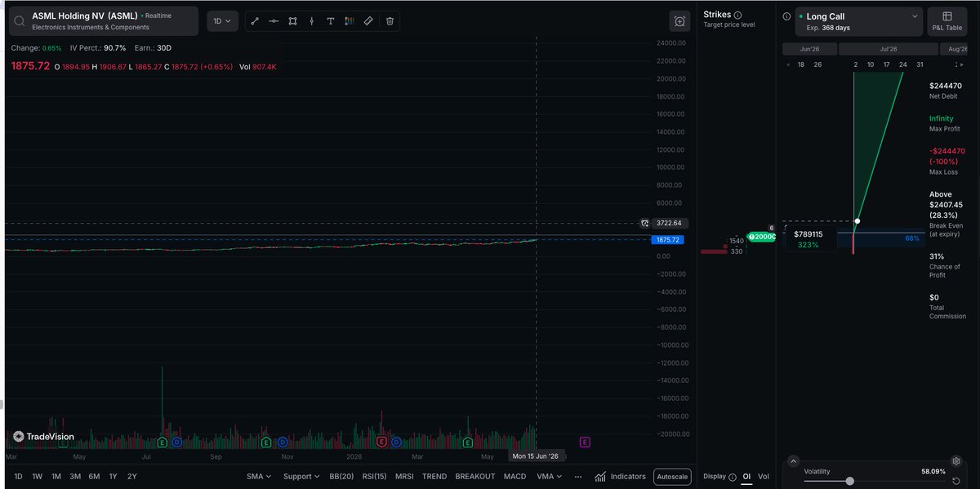Click the 2000C strike marker

pyautogui.click(x=760, y=237)
